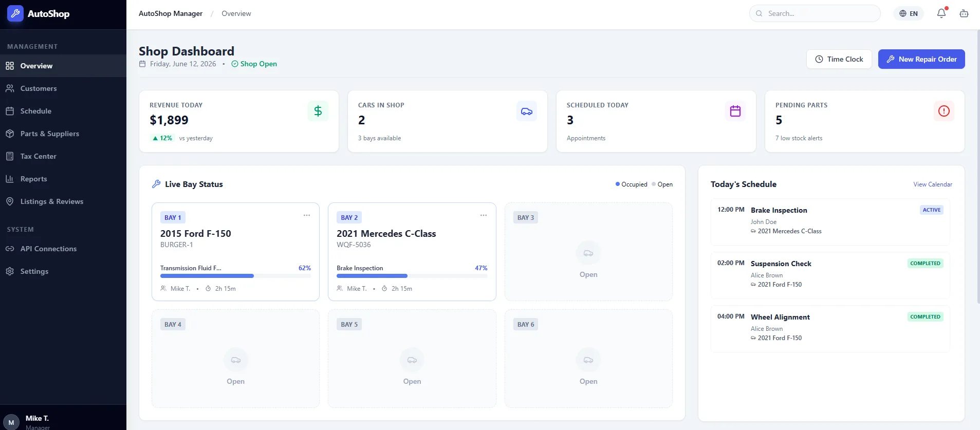The image size is (980, 430).
Task: Click the Customers people icon in sidebar
Action: 10,88
